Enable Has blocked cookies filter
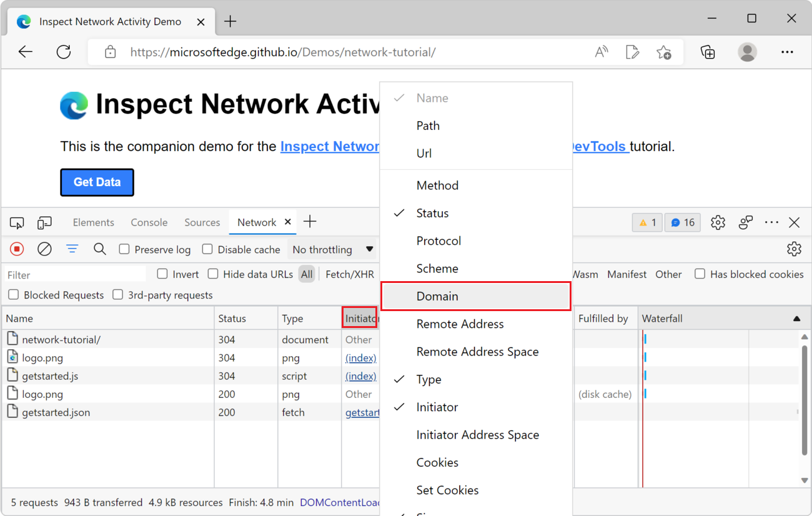The width and height of the screenshot is (812, 516). (700, 274)
